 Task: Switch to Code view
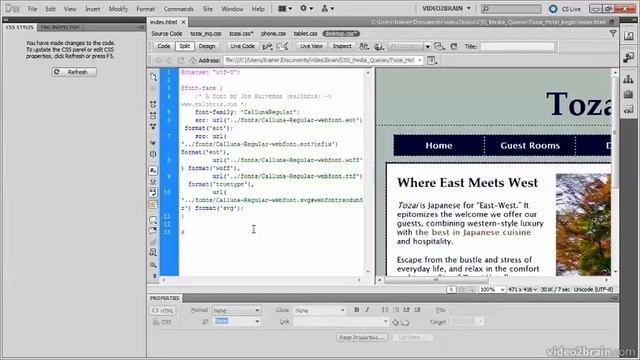click(x=164, y=47)
